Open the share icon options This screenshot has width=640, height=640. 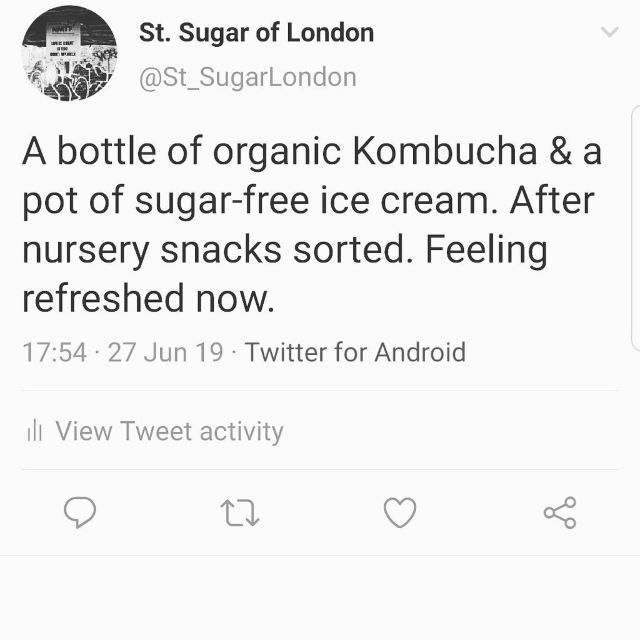[560, 513]
